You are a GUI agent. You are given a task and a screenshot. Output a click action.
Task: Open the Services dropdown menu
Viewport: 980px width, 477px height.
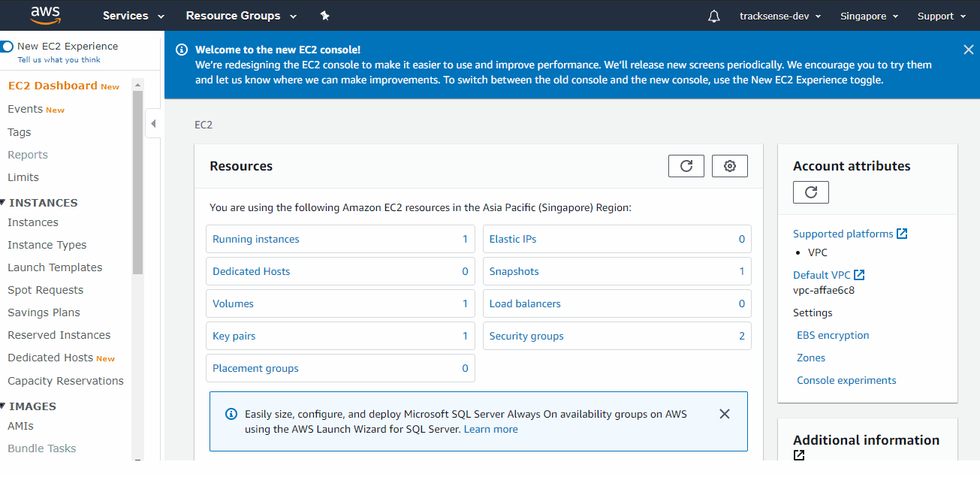134,16
